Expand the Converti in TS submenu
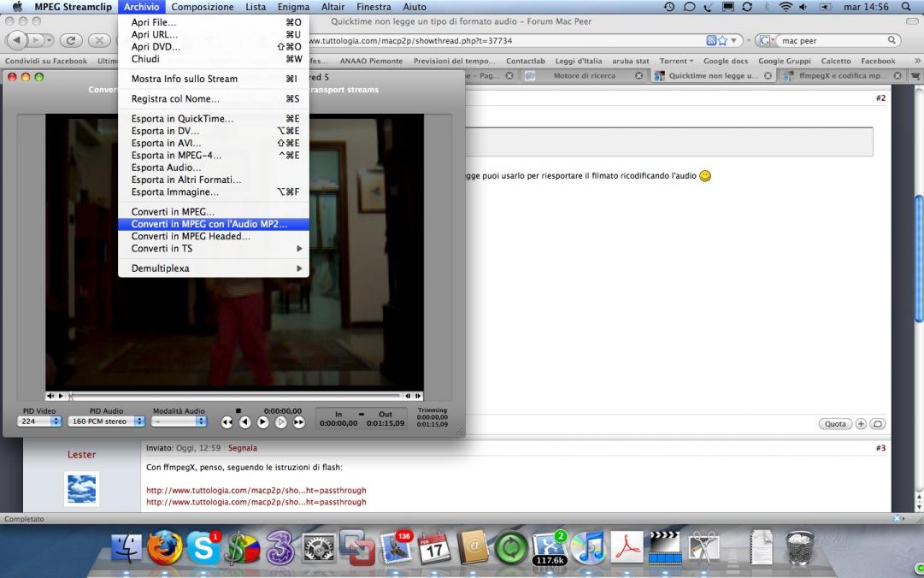The height and width of the screenshot is (578, 924). (x=214, y=249)
